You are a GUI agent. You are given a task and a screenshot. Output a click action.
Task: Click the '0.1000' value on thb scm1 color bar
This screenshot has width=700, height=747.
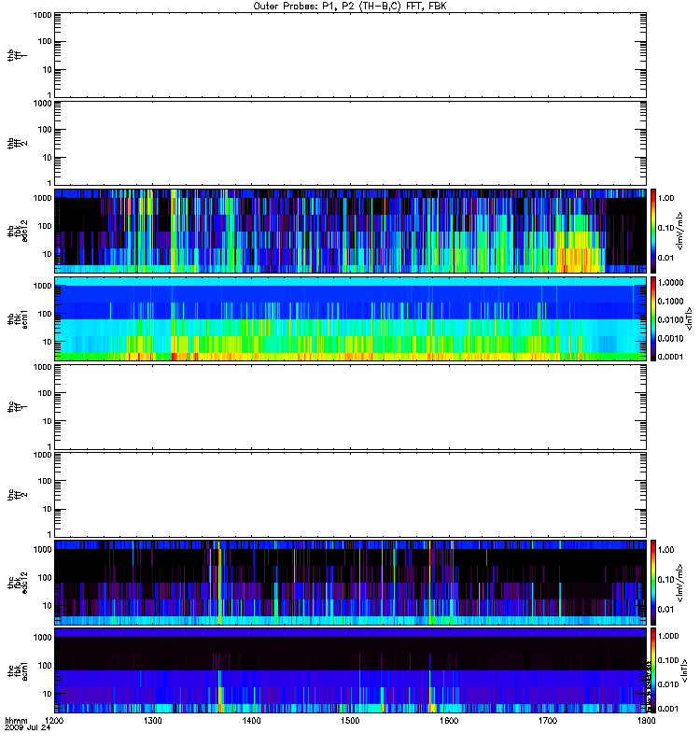click(x=670, y=301)
